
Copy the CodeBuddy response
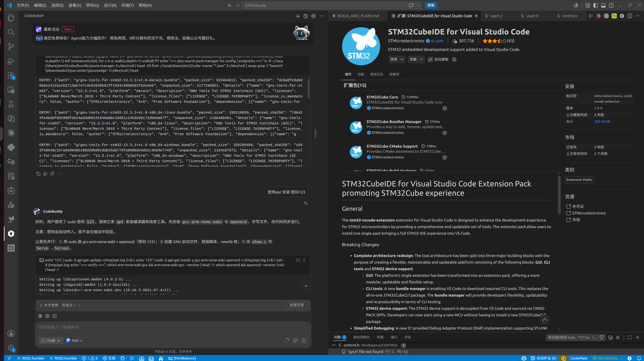(38, 174)
